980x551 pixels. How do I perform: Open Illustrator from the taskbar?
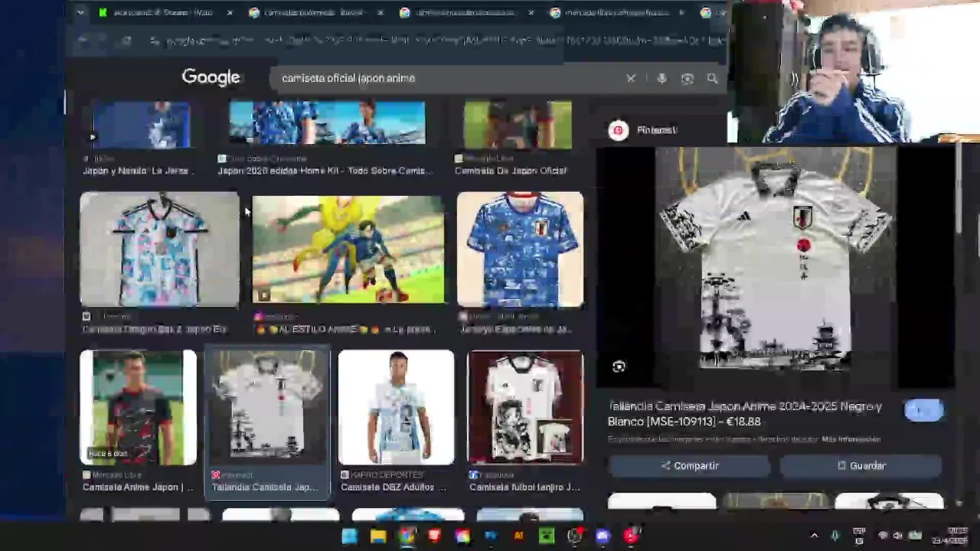(518, 536)
